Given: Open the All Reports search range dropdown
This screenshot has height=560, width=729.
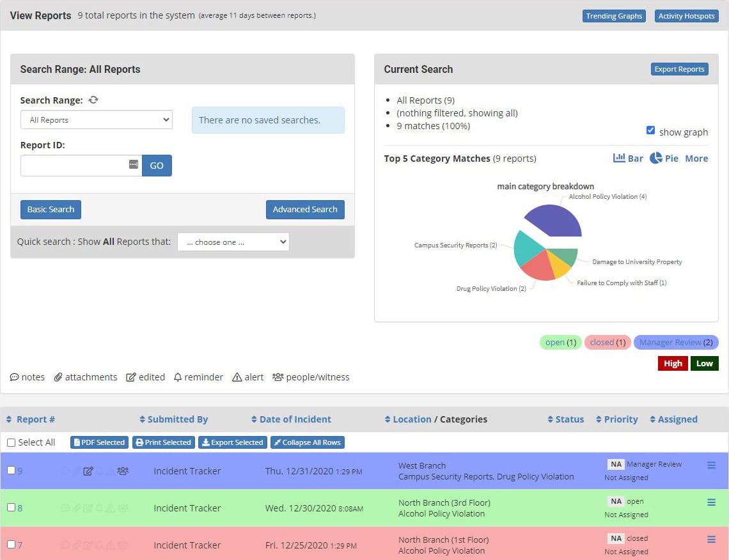Looking at the screenshot, I should [x=96, y=120].
